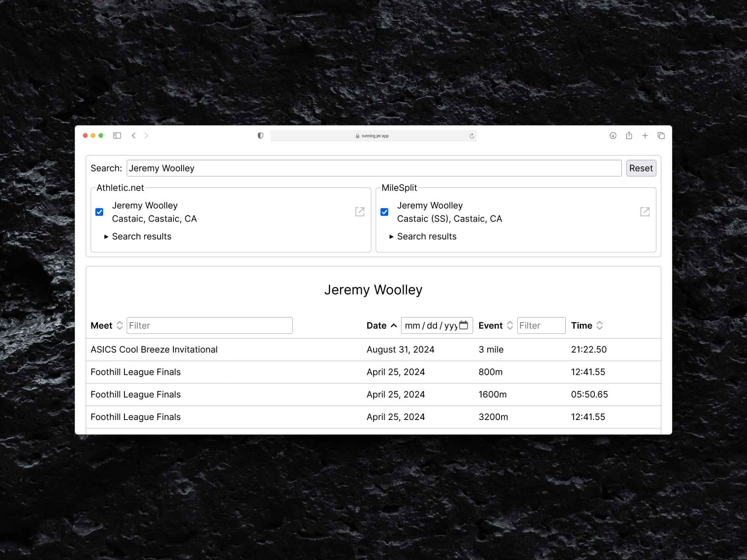747x560 pixels.
Task: Expand MileSplit Search results disclosure triangle
Action: point(391,236)
